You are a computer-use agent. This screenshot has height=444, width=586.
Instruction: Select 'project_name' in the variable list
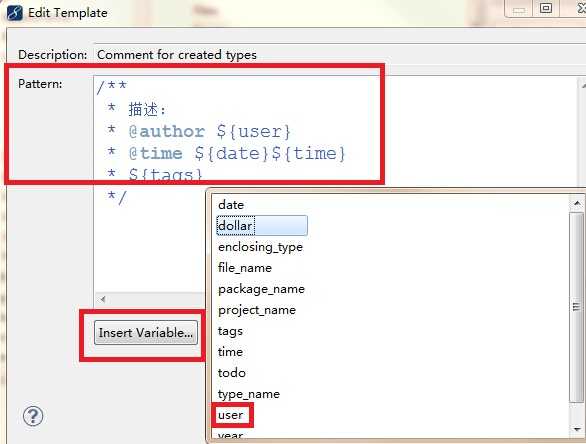[257, 310]
